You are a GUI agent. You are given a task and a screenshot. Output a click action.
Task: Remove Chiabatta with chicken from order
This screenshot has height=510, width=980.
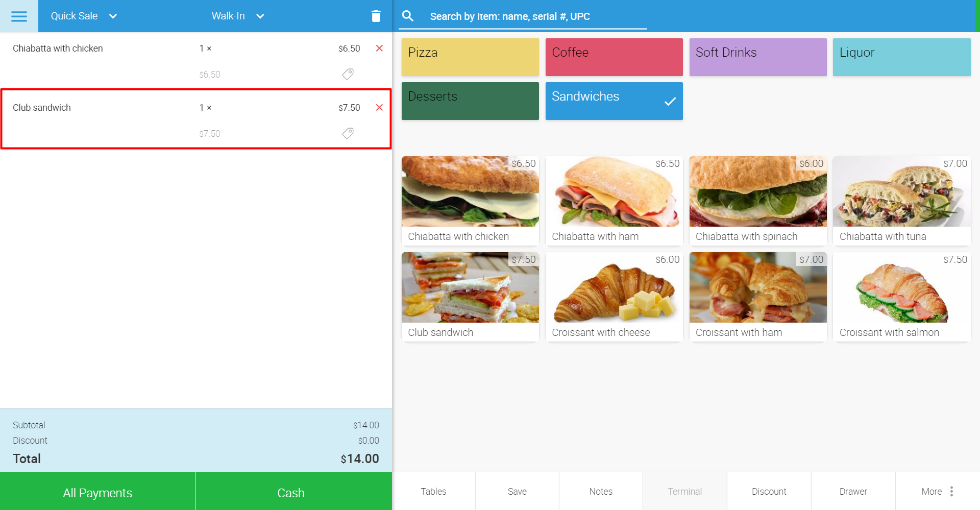click(x=379, y=48)
